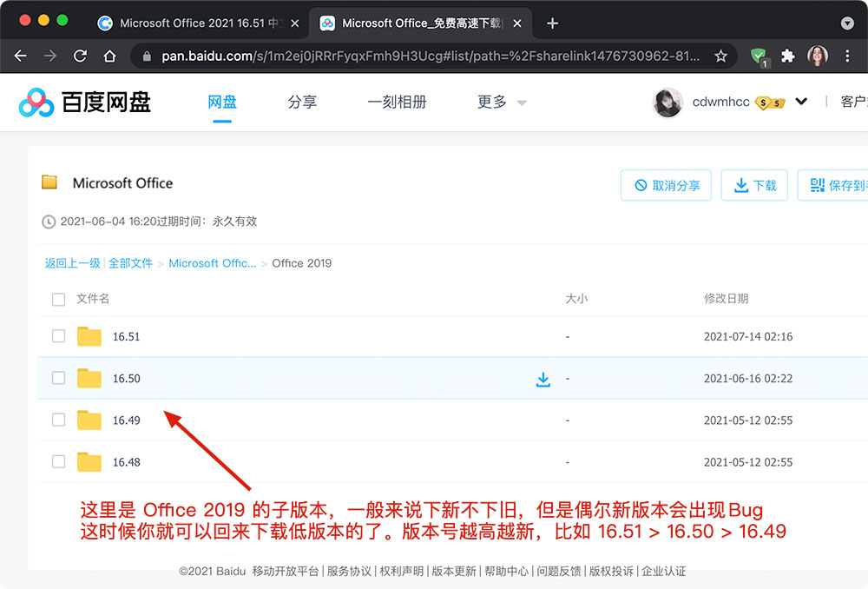Image resolution: width=868 pixels, height=589 pixels.
Task: Sort by 文件名 column header
Action: click(93, 299)
